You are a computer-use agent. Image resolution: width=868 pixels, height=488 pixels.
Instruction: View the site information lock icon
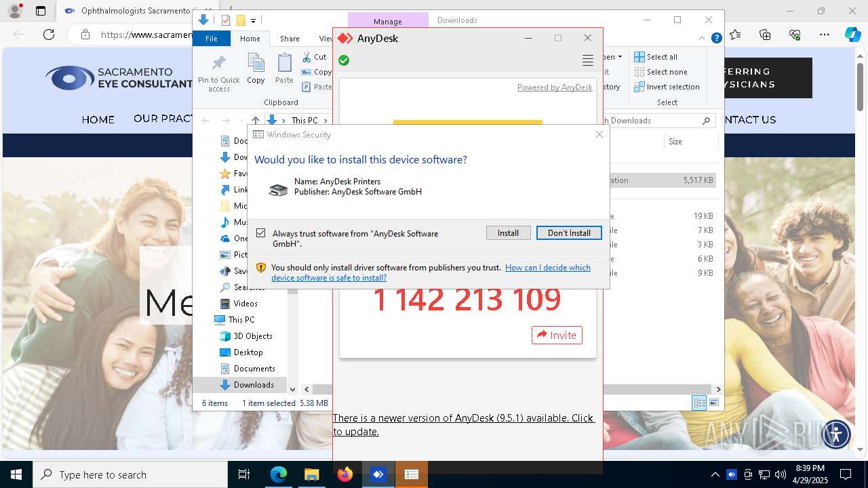tap(85, 35)
